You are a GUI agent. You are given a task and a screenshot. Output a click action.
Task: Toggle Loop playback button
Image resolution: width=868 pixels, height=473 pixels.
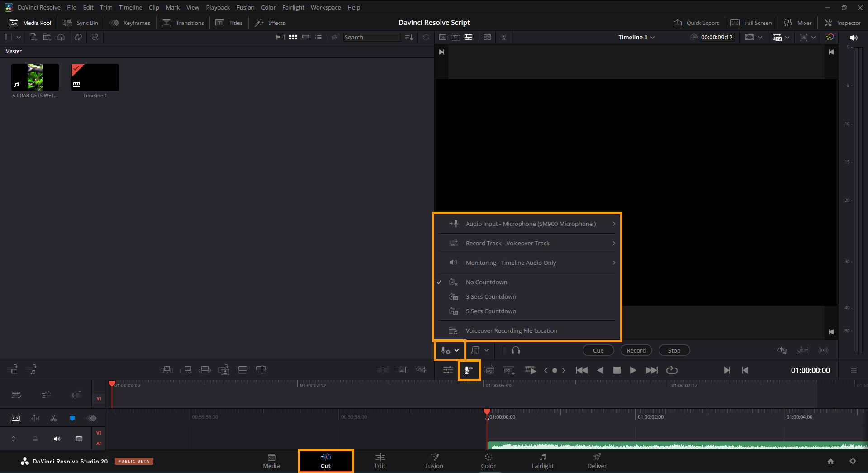pyautogui.click(x=672, y=370)
